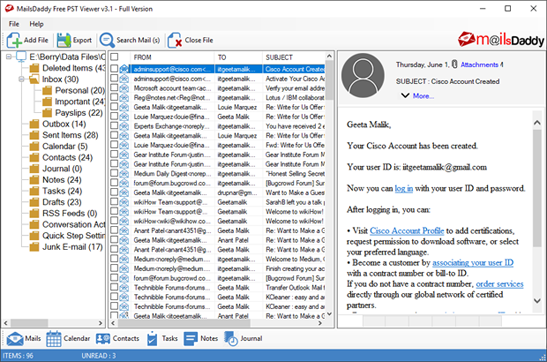
Task: Click the computer icon at tree root
Action: [21, 56]
